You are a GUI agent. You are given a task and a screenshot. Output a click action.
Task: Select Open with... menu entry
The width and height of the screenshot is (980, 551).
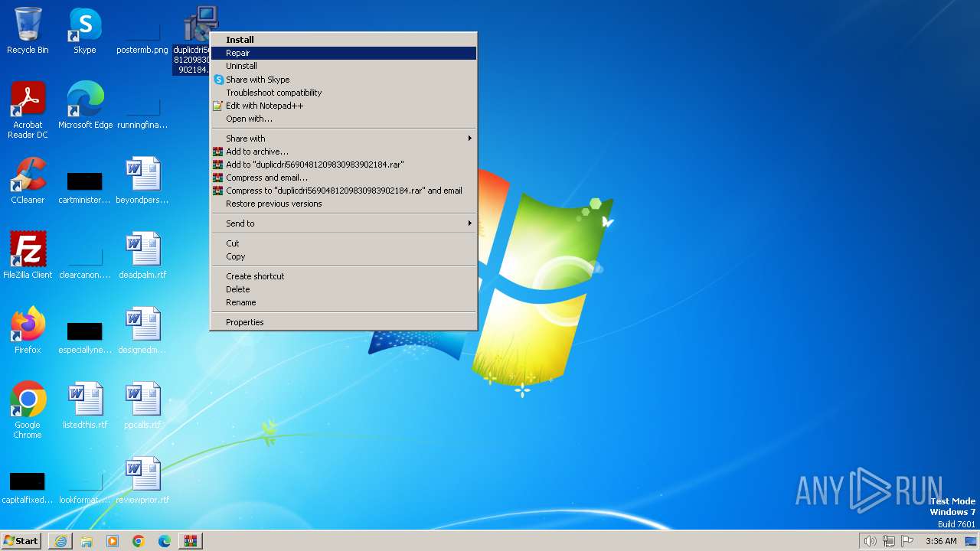344,119
